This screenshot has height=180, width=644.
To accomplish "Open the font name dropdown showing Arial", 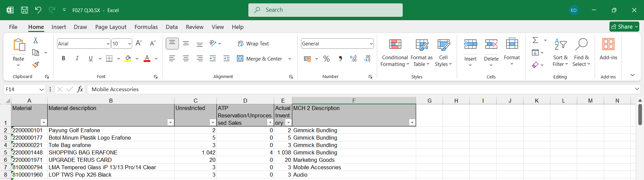I will tap(108, 44).
